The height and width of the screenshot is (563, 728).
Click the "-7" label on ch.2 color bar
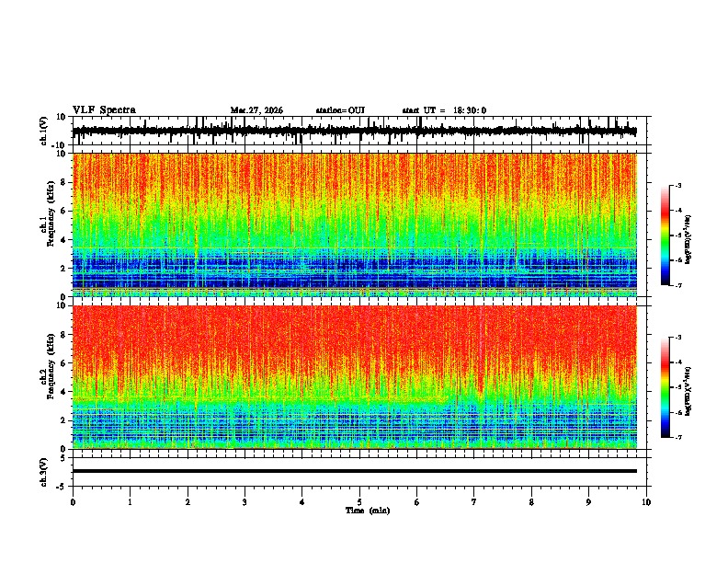coord(678,438)
